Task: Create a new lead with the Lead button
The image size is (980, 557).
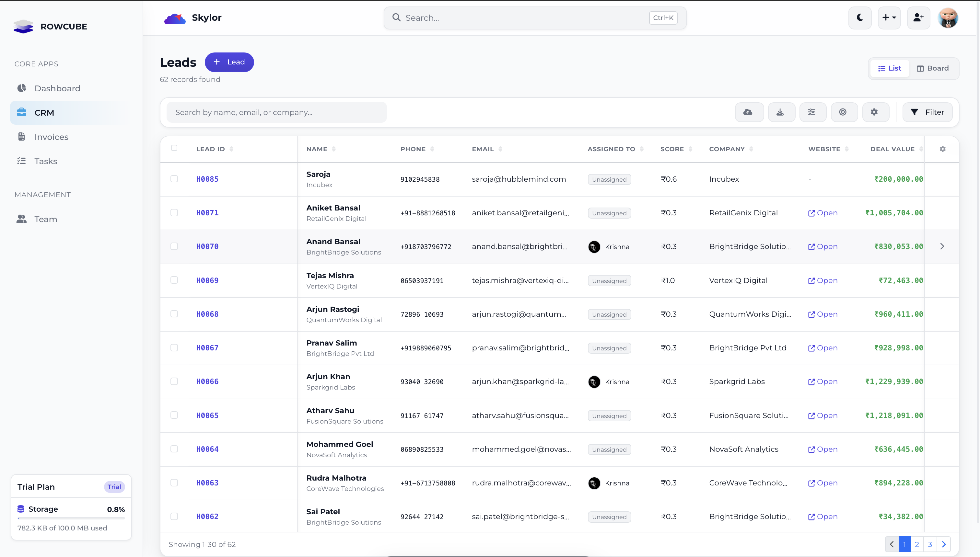Action: click(x=229, y=62)
